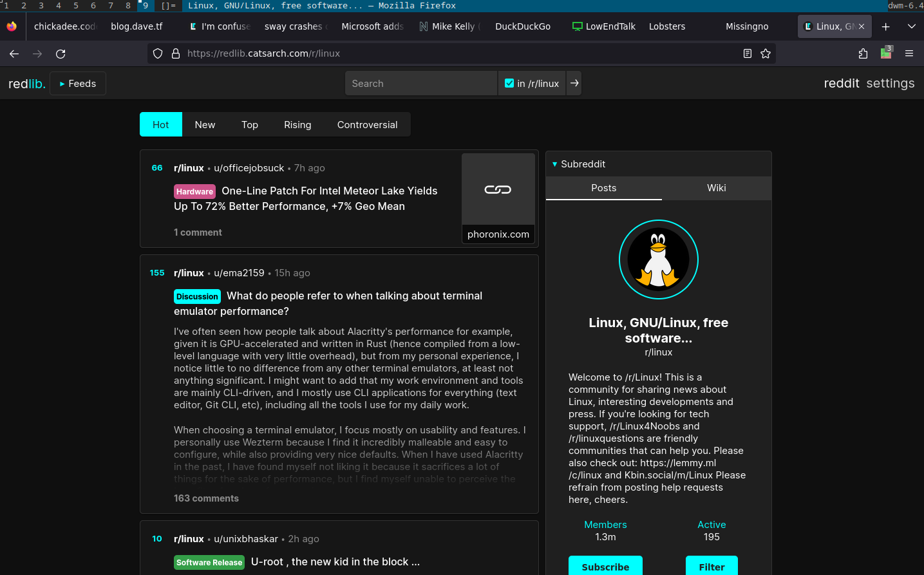Collapse the Subreddit sidebar section

pyautogui.click(x=555, y=164)
